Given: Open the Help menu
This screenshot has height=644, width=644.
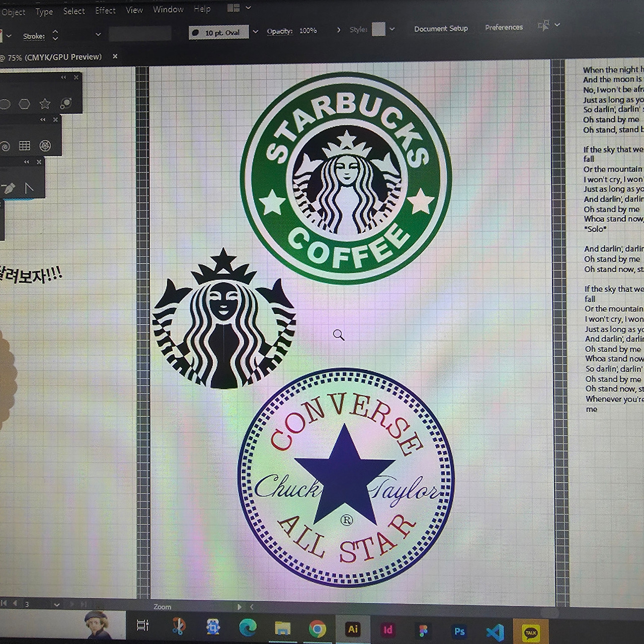Looking at the screenshot, I should 202,9.
